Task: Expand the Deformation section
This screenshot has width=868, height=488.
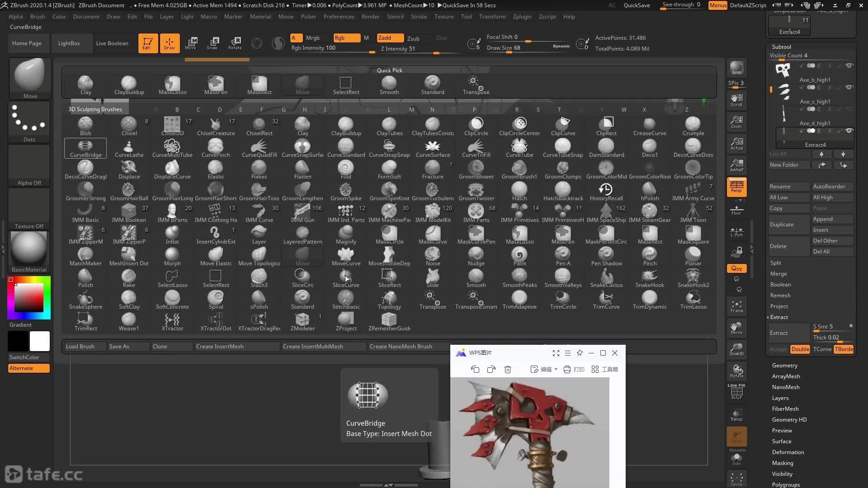Action: coord(788,452)
